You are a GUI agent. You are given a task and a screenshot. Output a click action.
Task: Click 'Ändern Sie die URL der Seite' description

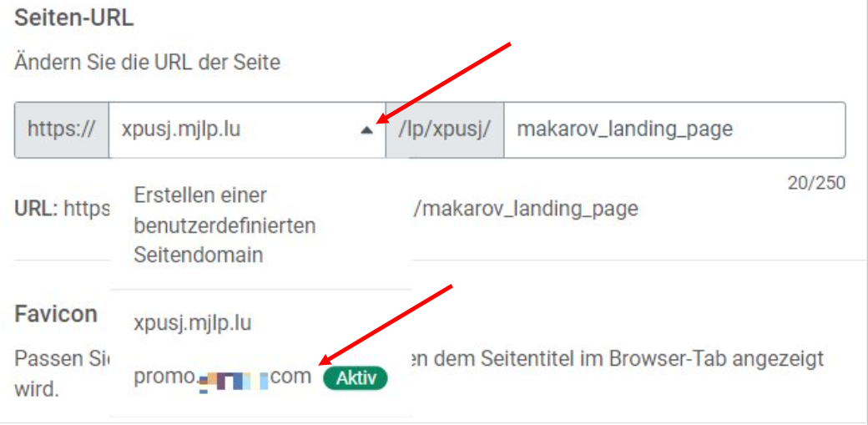click(147, 62)
